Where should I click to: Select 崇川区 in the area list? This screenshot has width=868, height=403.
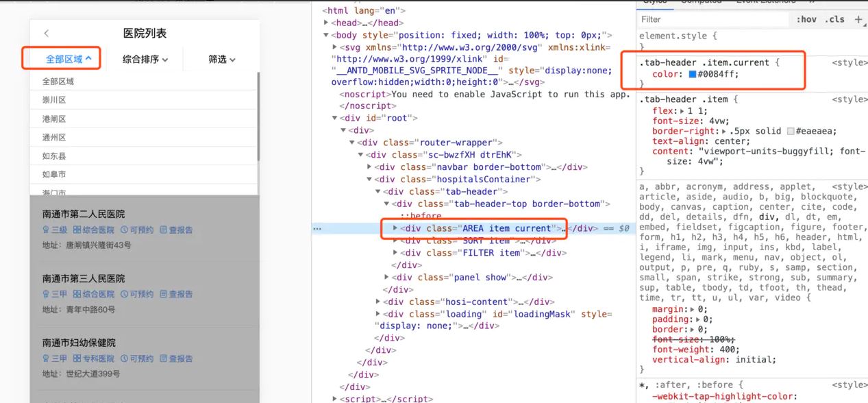(143, 100)
